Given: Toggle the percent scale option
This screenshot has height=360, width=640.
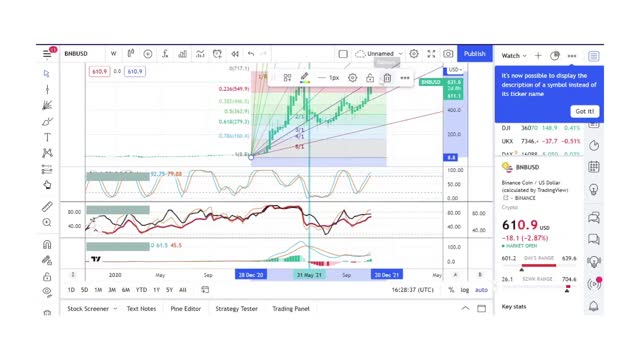Looking at the screenshot, I should click(451, 290).
